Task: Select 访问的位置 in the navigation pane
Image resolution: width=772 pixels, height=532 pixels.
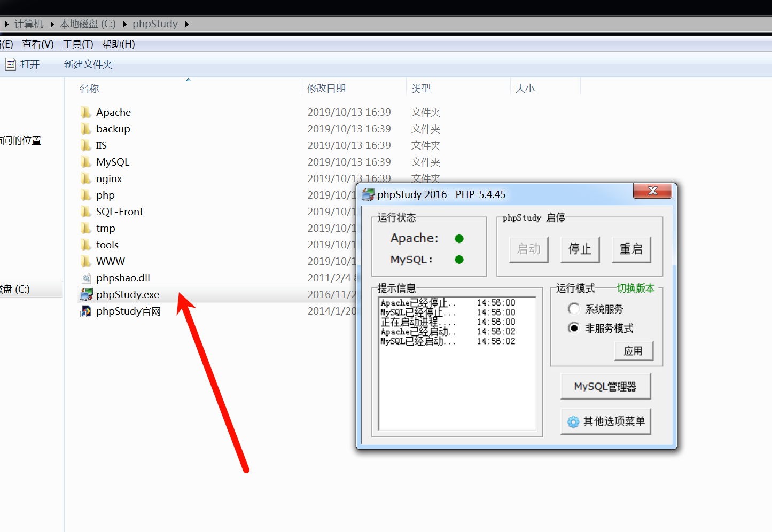Action: coord(20,140)
